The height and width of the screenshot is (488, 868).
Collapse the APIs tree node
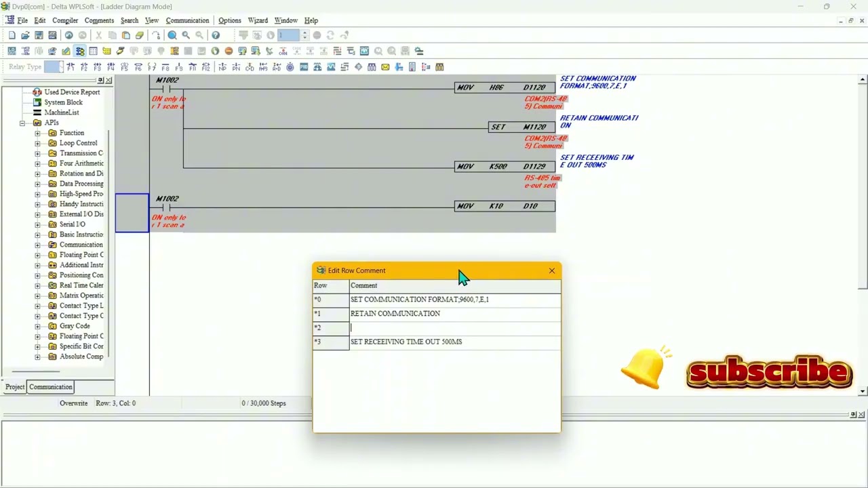[22, 123]
